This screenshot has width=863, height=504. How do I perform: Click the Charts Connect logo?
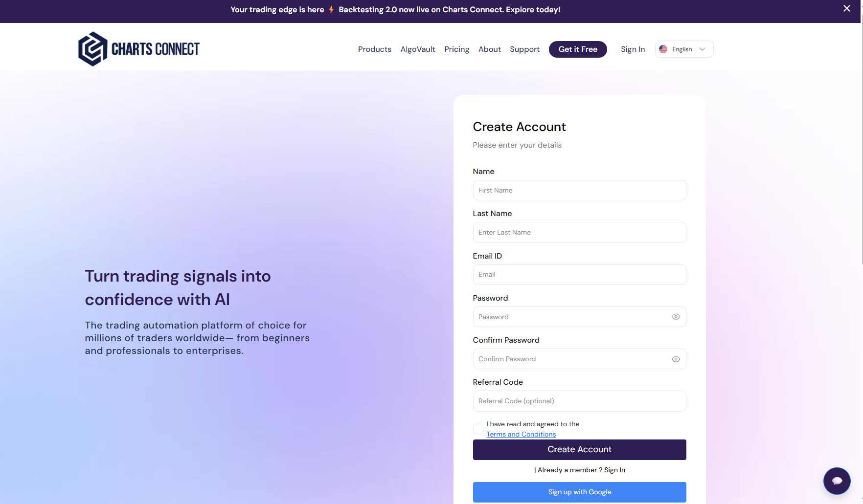pos(139,49)
